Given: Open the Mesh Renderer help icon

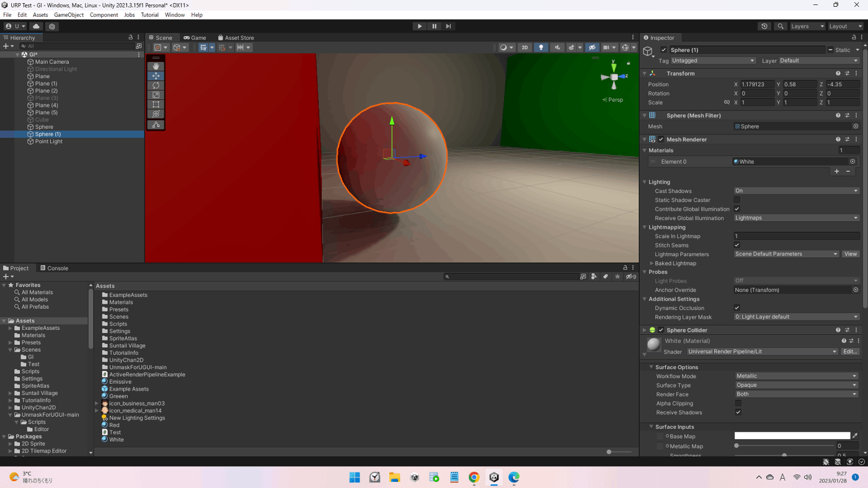Looking at the screenshot, I should tap(838, 140).
